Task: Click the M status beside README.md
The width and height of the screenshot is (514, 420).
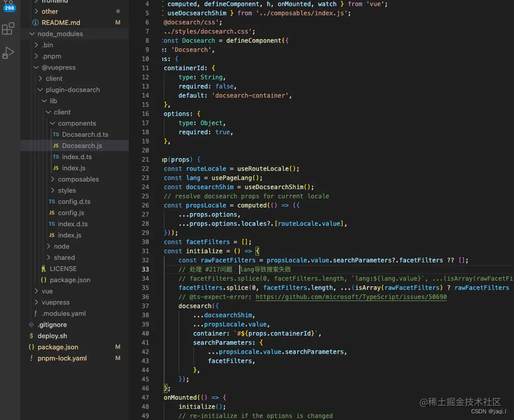Action: [118, 22]
